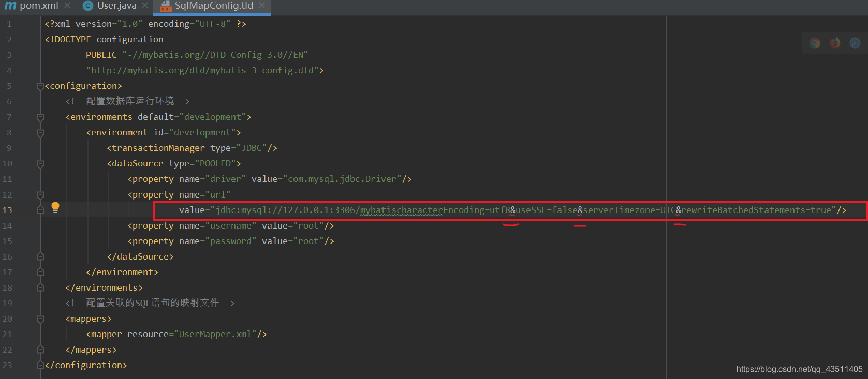
Task: Collapse the <environments default> fold marker
Action: (x=40, y=117)
